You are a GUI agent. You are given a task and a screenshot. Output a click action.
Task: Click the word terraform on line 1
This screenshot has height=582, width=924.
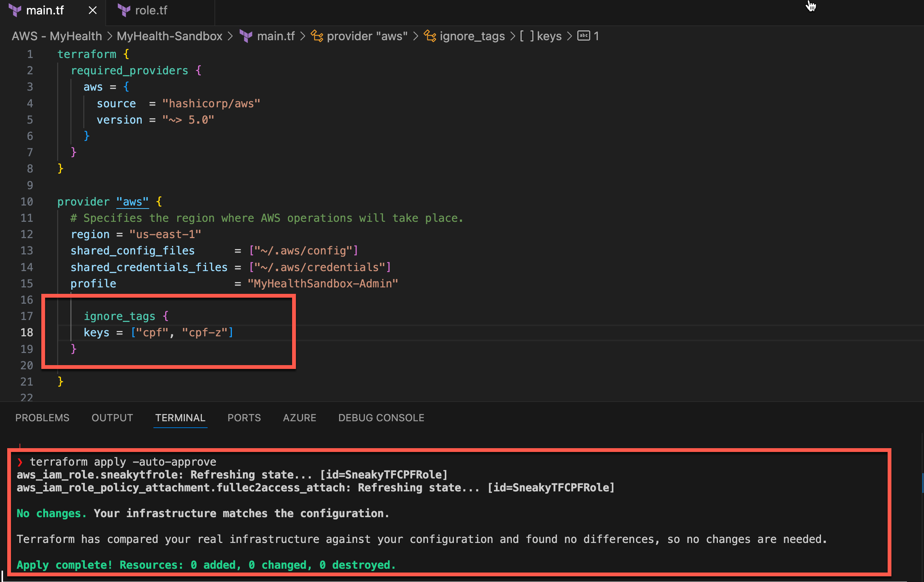pyautogui.click(x=87, y=54)
